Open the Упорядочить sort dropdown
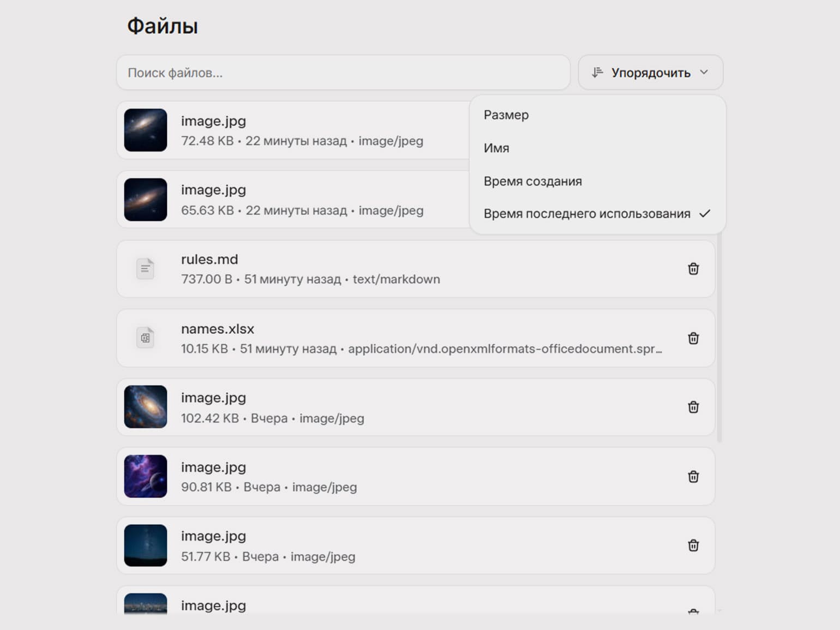Screen dimensions: 840x630 [650, 73]
